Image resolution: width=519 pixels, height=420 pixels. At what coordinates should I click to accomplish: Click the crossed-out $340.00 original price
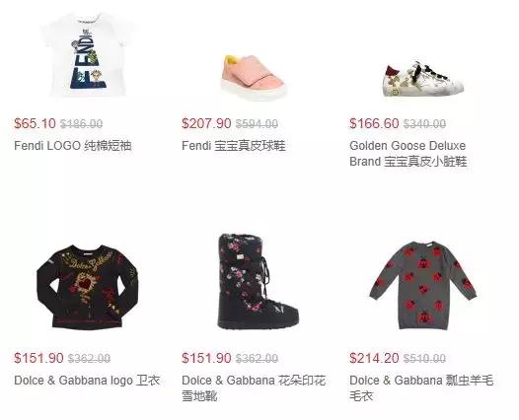coord(424,124)
